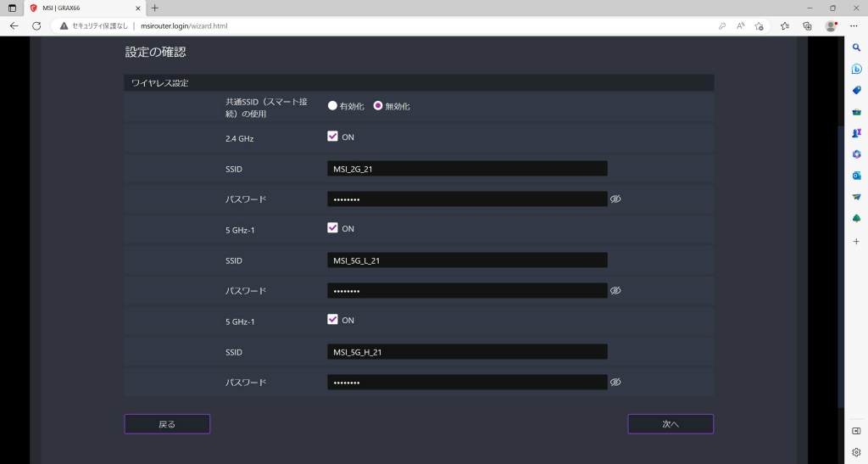Image resolution: width=868 pixels, height=464 pixels.
Task: Click the 戻る button
Action: tap(167, 424)
